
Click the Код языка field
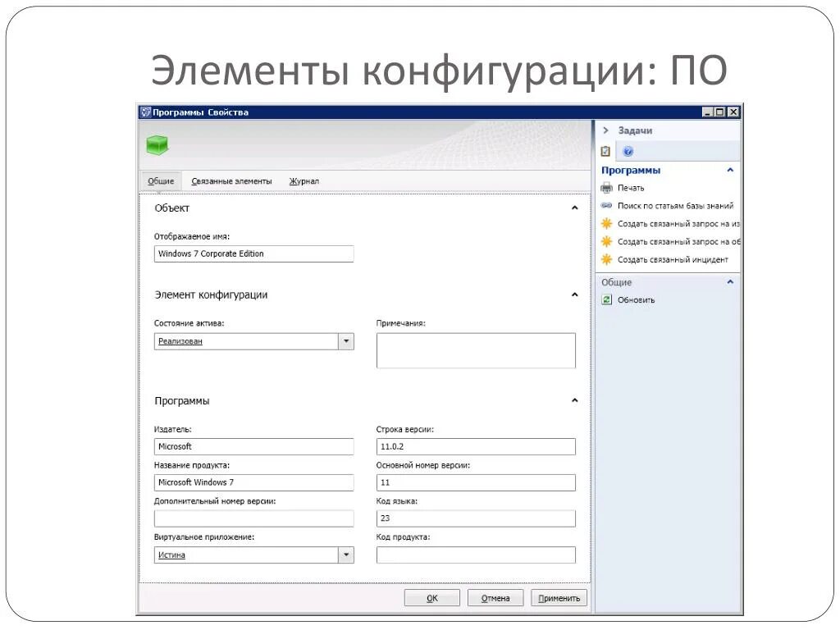tap(476, 518)
